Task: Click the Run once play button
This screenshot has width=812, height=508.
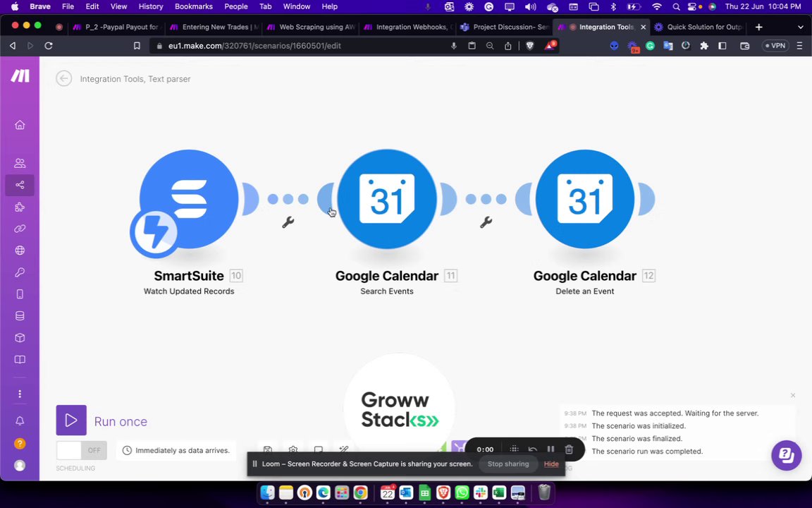Action: click(x=71, y=421)
